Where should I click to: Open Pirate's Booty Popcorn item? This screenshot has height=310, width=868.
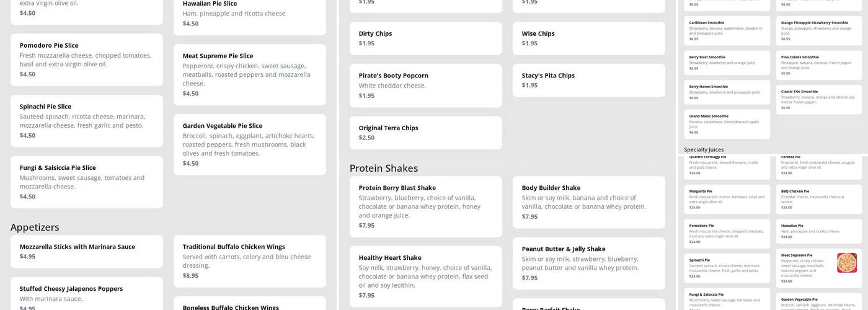point(425,85)
